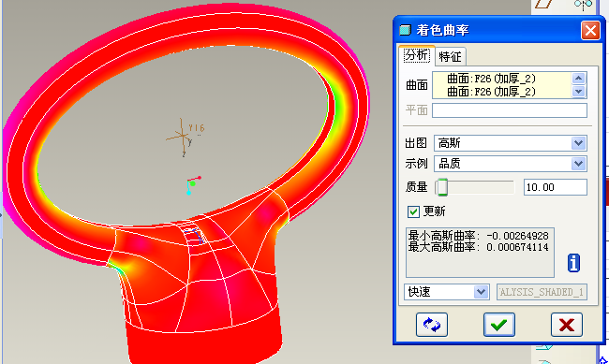Switch to the 分析 tab

click(417, 55)
